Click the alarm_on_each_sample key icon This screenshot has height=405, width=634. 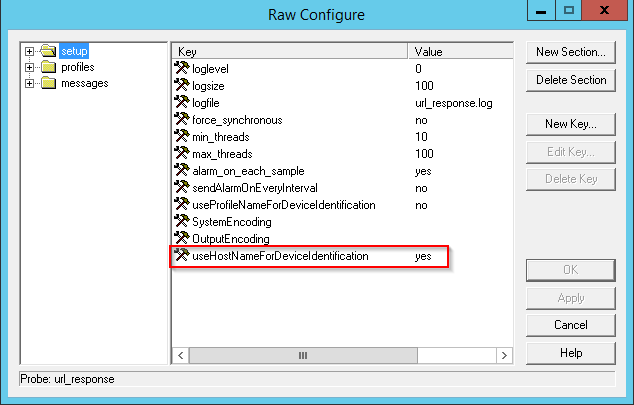point(182,171)
